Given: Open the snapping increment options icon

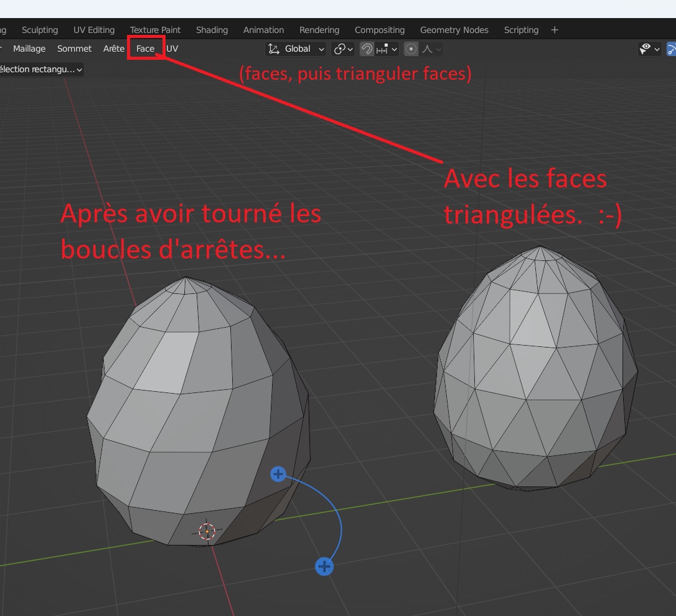Looking at the screenshot, I should point(387,49).
